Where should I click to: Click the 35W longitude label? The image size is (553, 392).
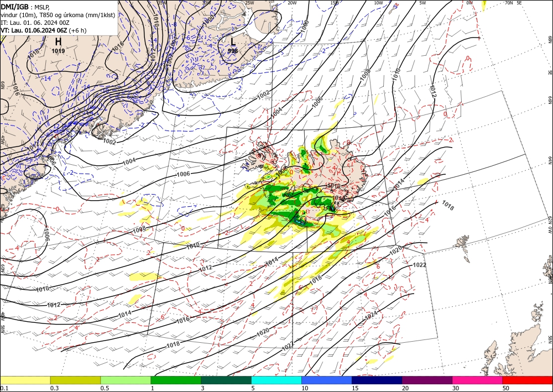click(162, 3)
